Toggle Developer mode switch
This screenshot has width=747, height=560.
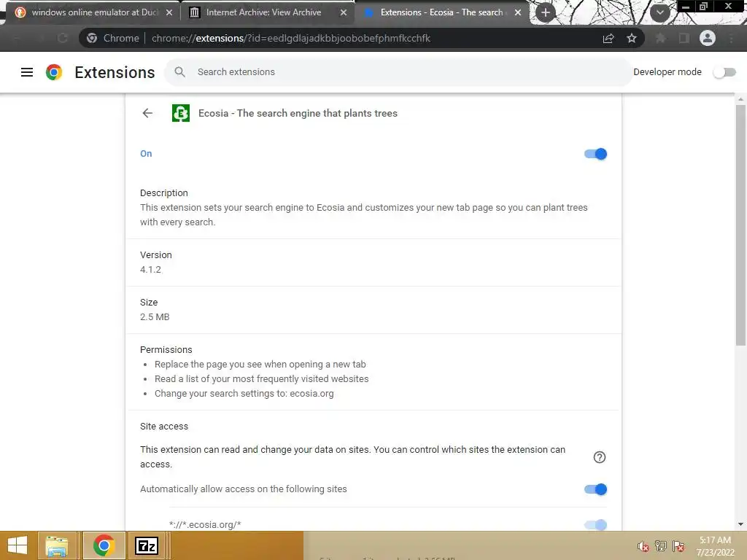pos(724,72)
